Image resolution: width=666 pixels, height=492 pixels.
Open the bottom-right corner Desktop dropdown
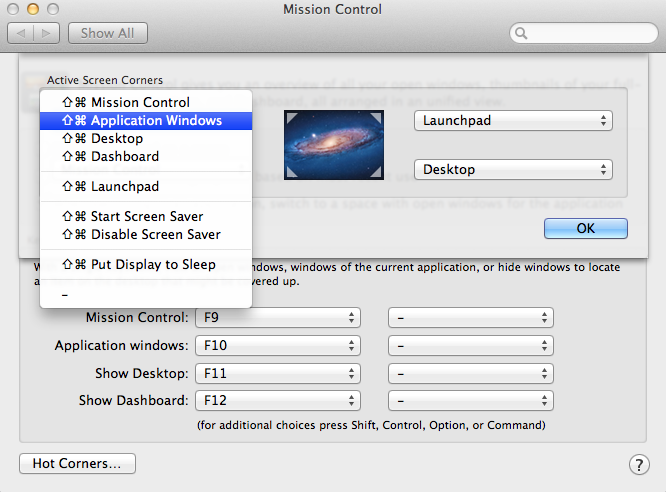click(513, 170)
